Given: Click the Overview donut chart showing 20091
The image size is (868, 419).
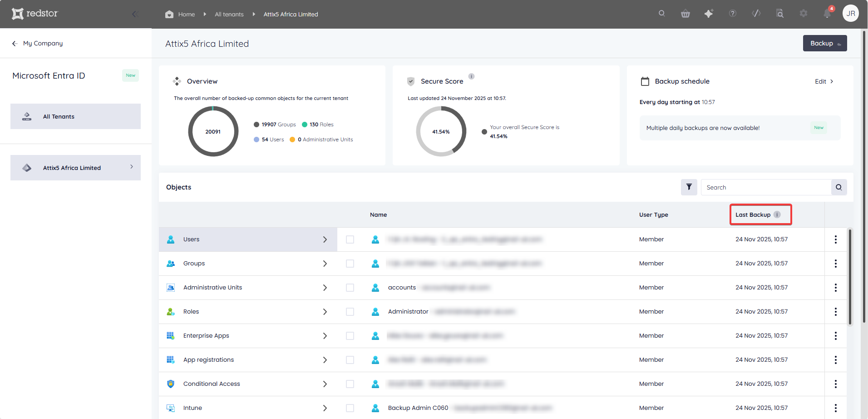Looking at the screenshot, I should (x=213, y=131).
